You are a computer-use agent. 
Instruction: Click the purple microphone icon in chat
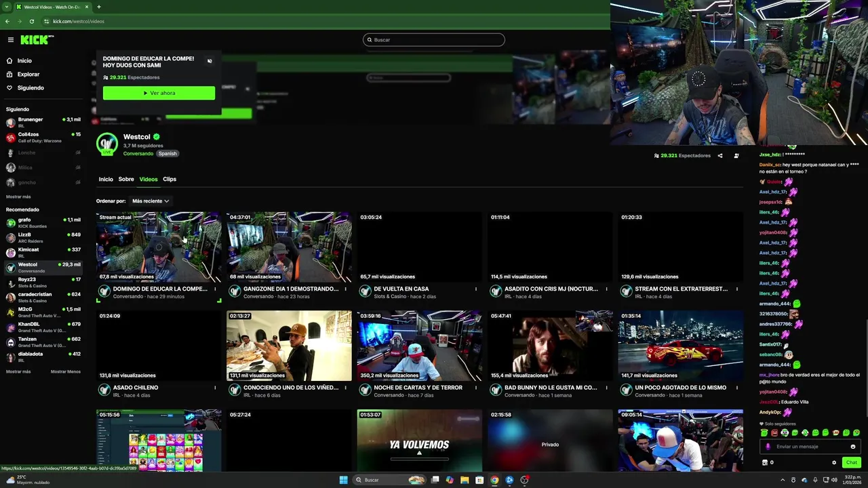pyautogui.click(x=768, y=447)
